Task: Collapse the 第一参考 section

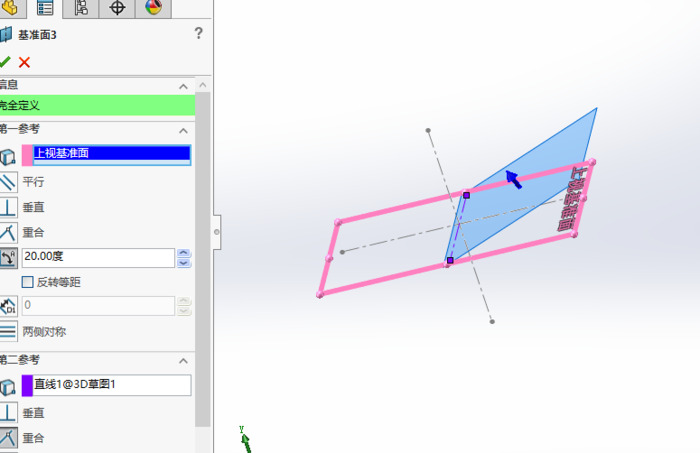Action: pyautogui.click(x=183, y=130)
